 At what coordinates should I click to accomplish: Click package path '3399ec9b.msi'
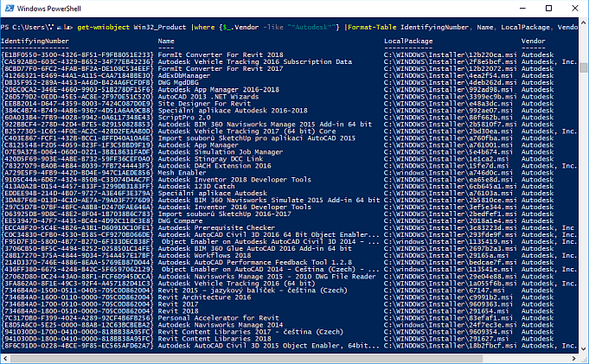coord(450,97)
